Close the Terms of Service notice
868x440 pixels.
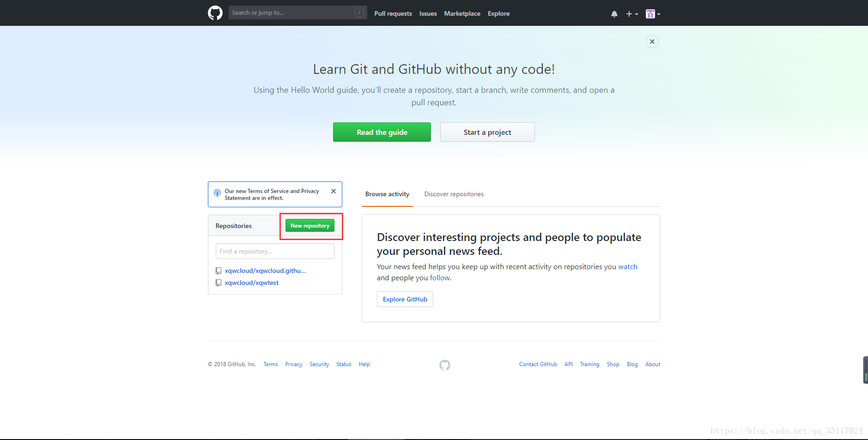pyautogui.click(x=334, y=191)
